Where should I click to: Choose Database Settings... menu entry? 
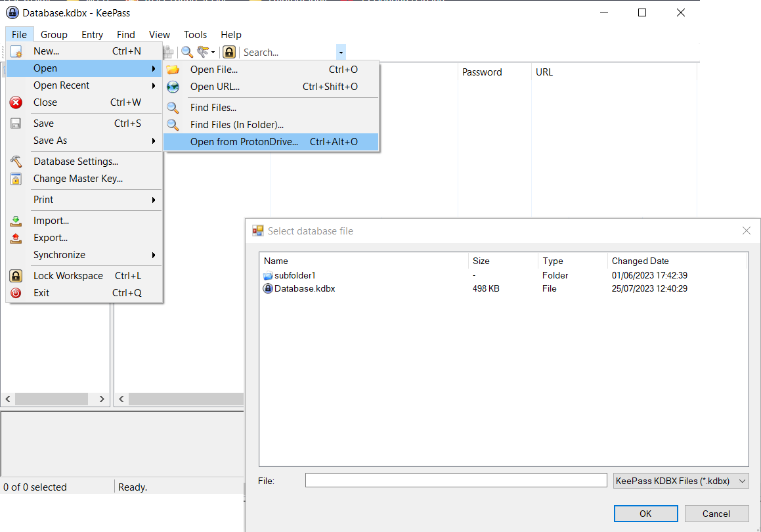84,161
